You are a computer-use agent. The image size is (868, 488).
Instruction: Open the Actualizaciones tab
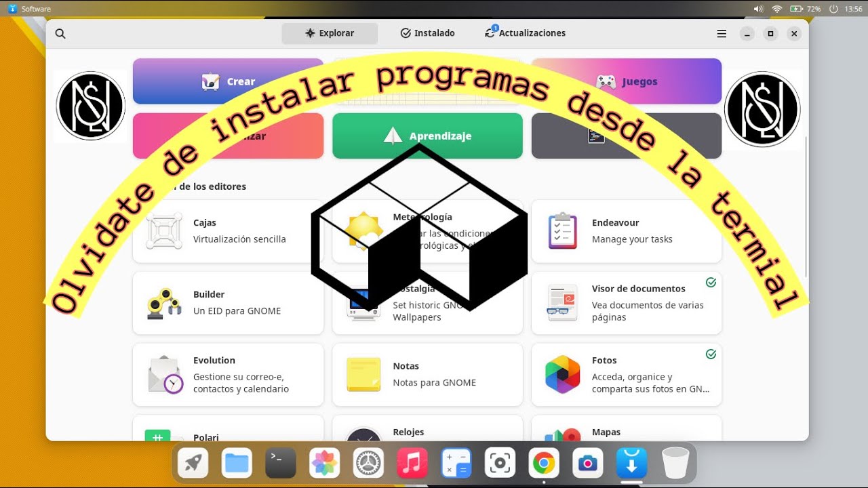tap(526, 33)
